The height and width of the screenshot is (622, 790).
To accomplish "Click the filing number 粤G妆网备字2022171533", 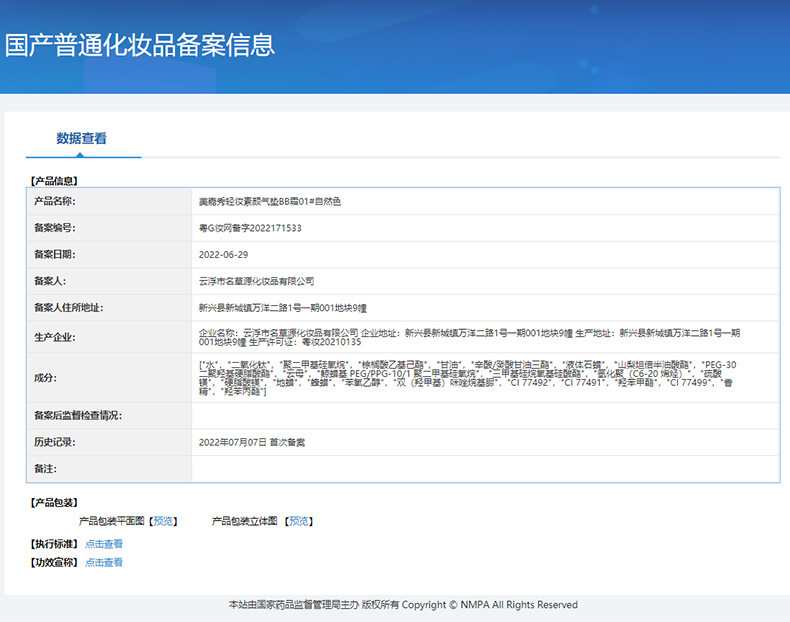I will (250, 228).
